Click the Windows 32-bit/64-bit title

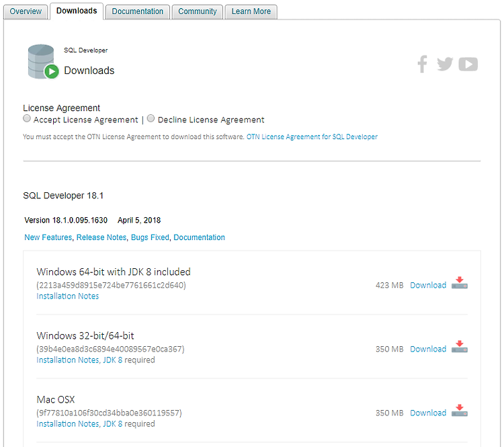(85, 335)
